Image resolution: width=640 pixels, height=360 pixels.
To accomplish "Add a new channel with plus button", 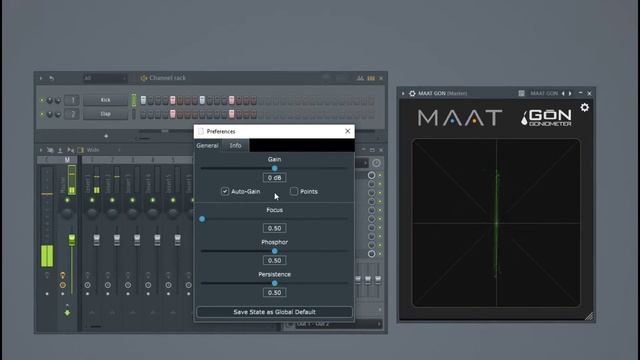I will pos(106,136).
